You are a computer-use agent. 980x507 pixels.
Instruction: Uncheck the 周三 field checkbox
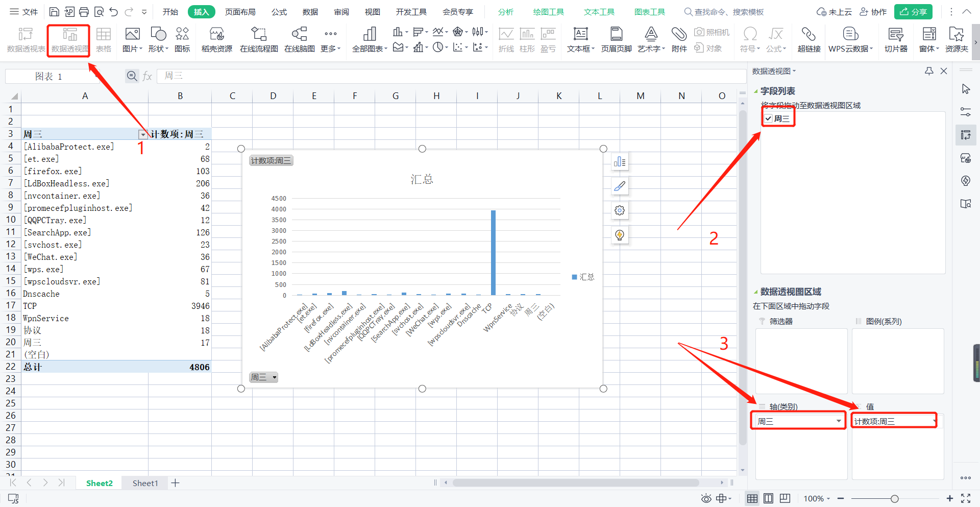click(768, 118)
